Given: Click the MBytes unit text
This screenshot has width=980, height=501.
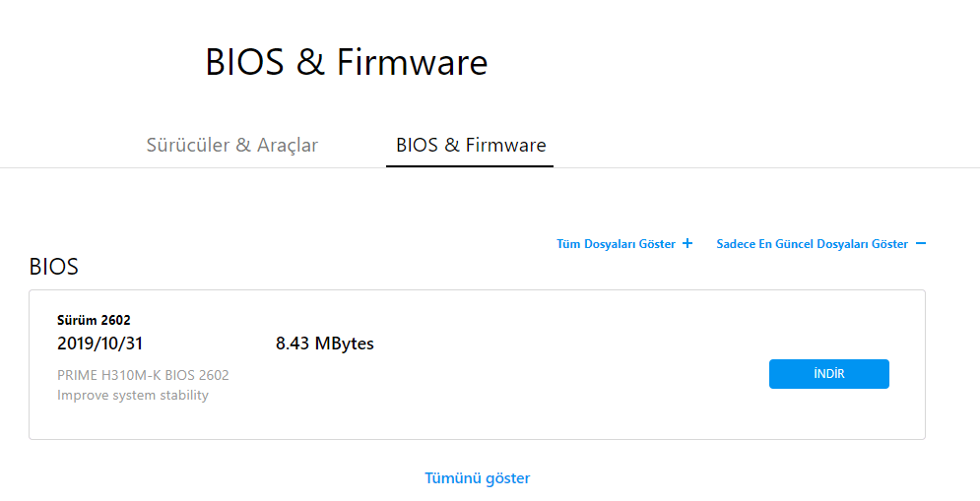Looking at the screenshot, I should (345, 344).
